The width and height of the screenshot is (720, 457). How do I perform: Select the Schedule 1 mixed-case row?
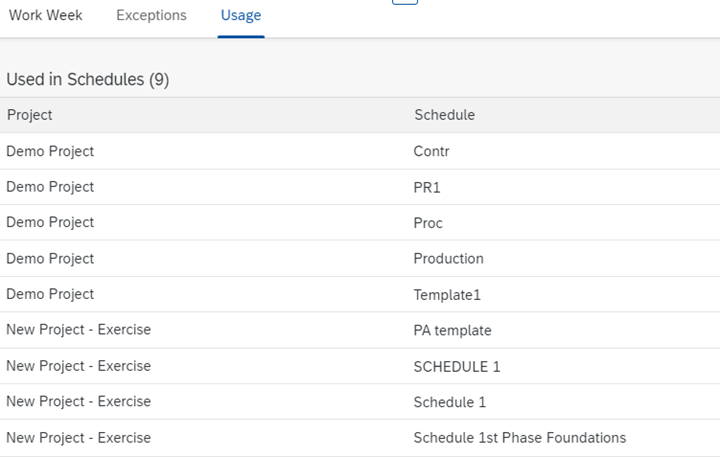tap(360, 402)
